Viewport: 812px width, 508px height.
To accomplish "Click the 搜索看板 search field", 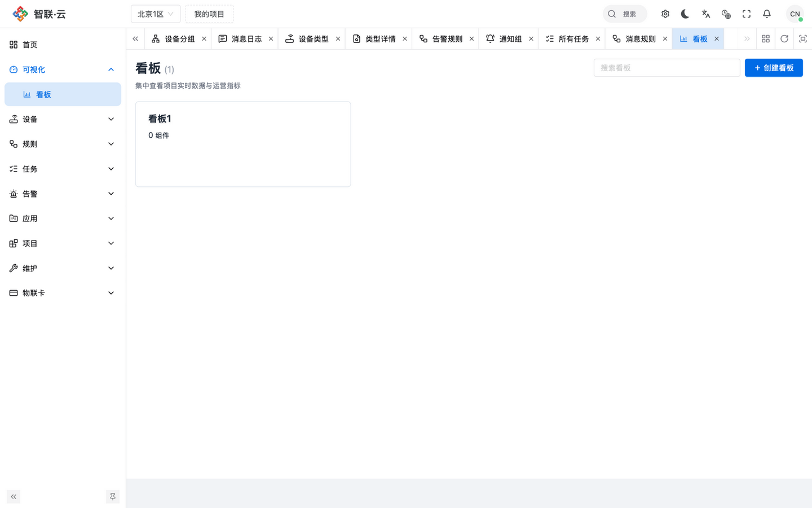I will coord(667,68).
